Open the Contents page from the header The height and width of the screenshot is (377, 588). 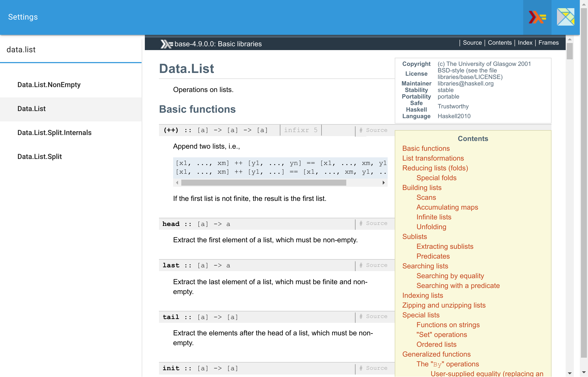500,42
